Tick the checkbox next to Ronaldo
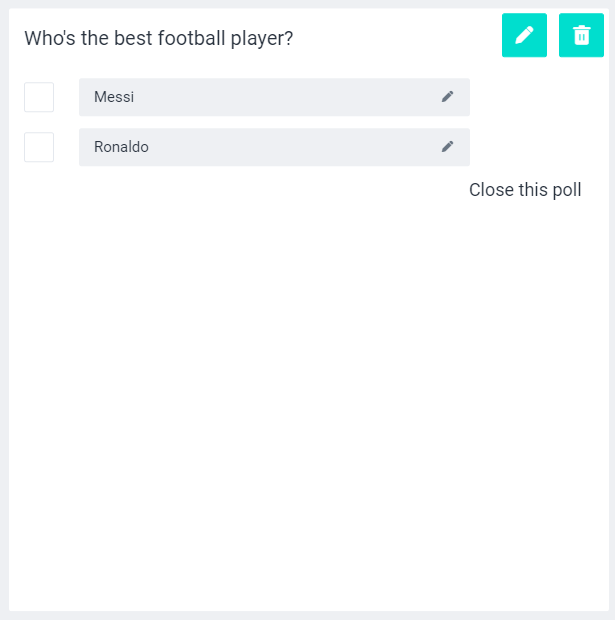 pyautogui.click(x=39, y=147)
